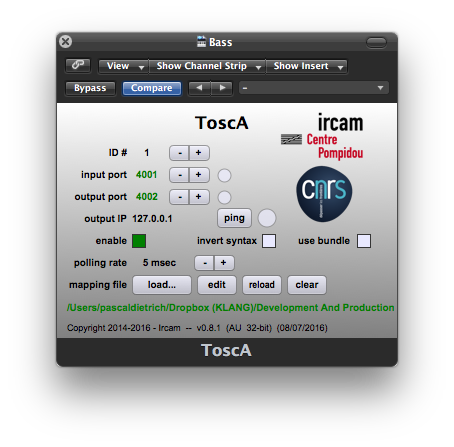Reload the mapping file
This screenshot has width=454, height=447.
[x=262, y=285]
